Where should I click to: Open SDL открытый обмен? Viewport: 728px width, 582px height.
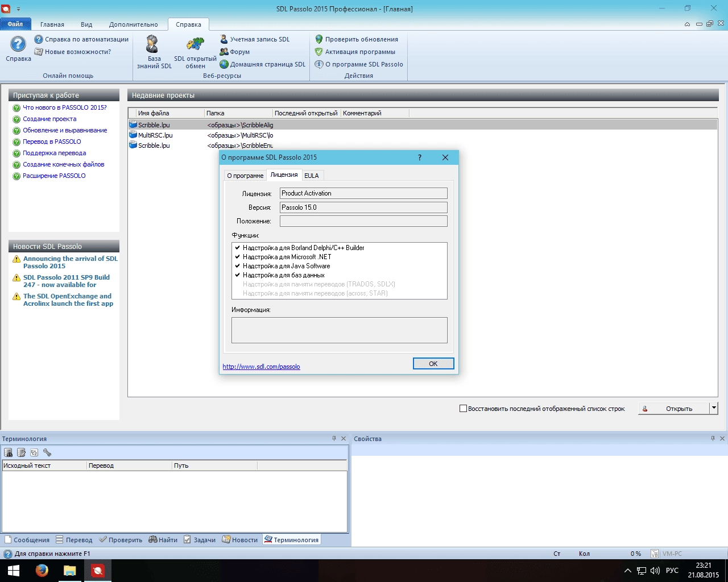click(x=195, y=52)
